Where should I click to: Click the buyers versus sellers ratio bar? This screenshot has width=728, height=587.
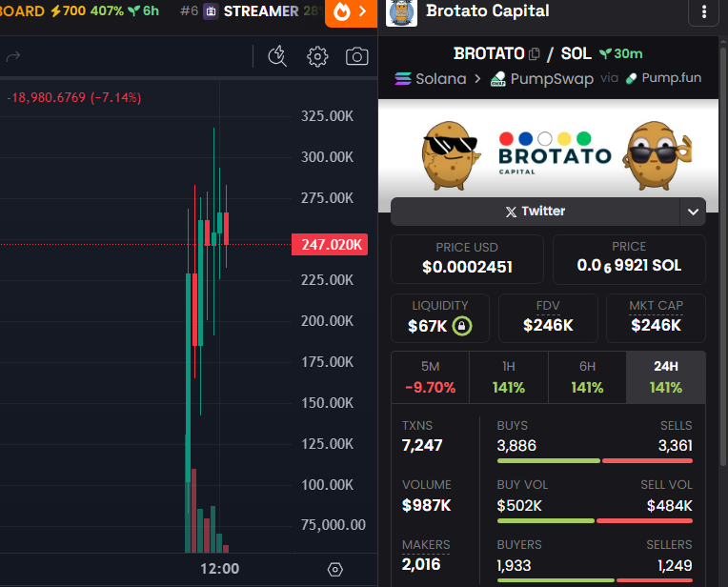coord(595,580)
